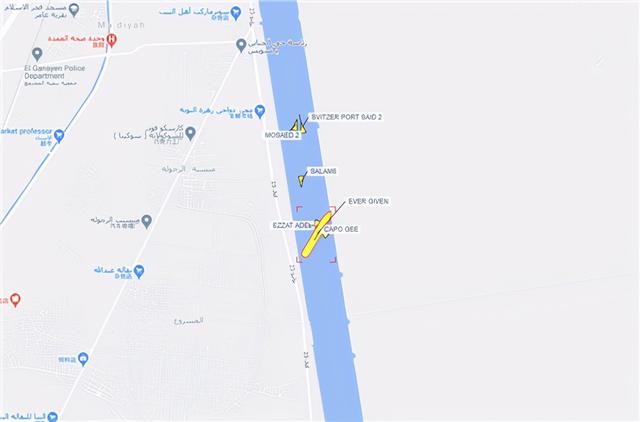Image resolution: width=640 pixels, height=422 pixels.
Task: Click the blue shop icon lower left
Action: [139, 271]
